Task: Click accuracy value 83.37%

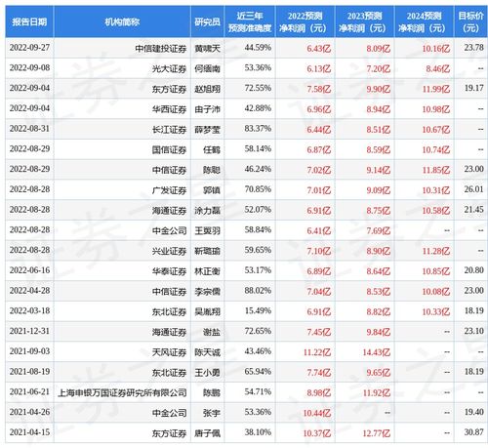Action: click(258, 129)
